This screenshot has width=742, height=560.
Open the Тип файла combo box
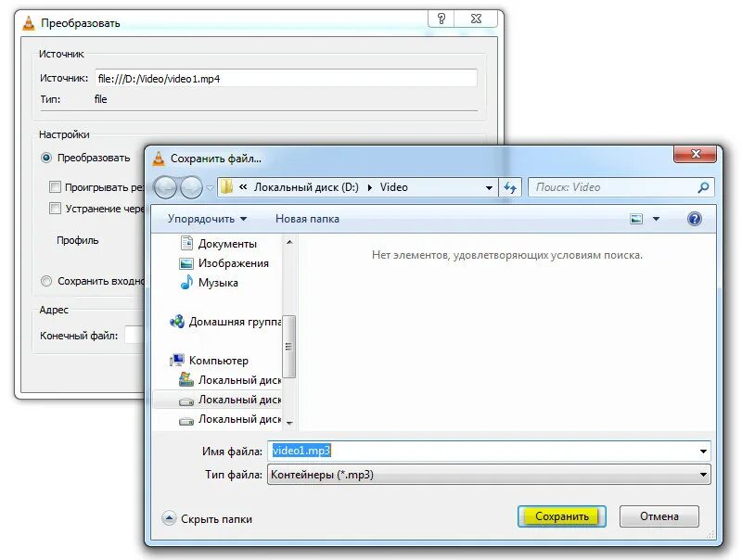(x=489, y=475)
